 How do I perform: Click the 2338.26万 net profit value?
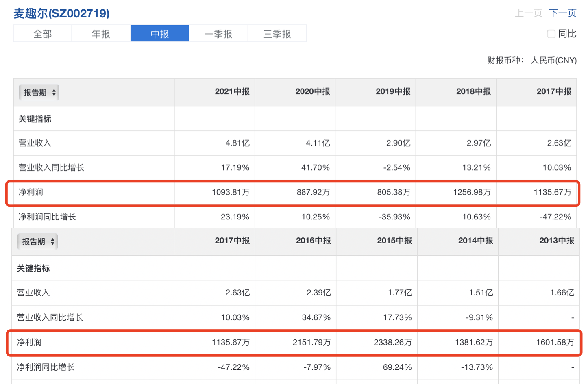tap(392, 342)
